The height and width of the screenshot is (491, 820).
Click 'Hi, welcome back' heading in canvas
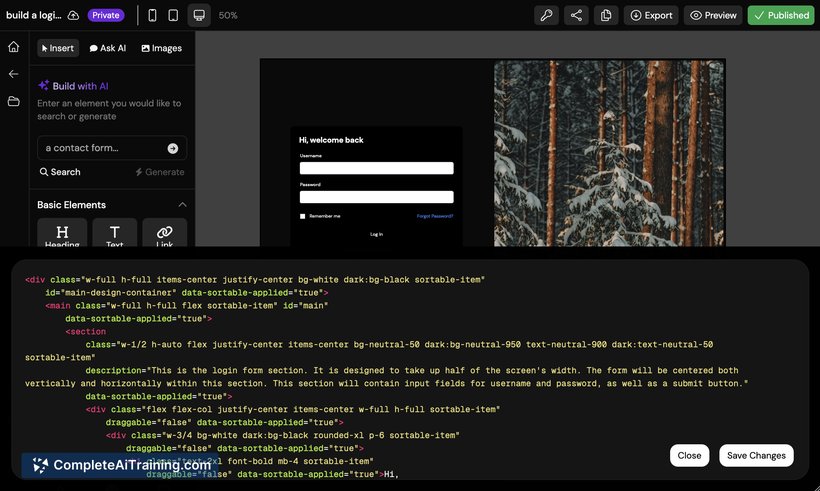pyautogui.click(x=331, y=140)
